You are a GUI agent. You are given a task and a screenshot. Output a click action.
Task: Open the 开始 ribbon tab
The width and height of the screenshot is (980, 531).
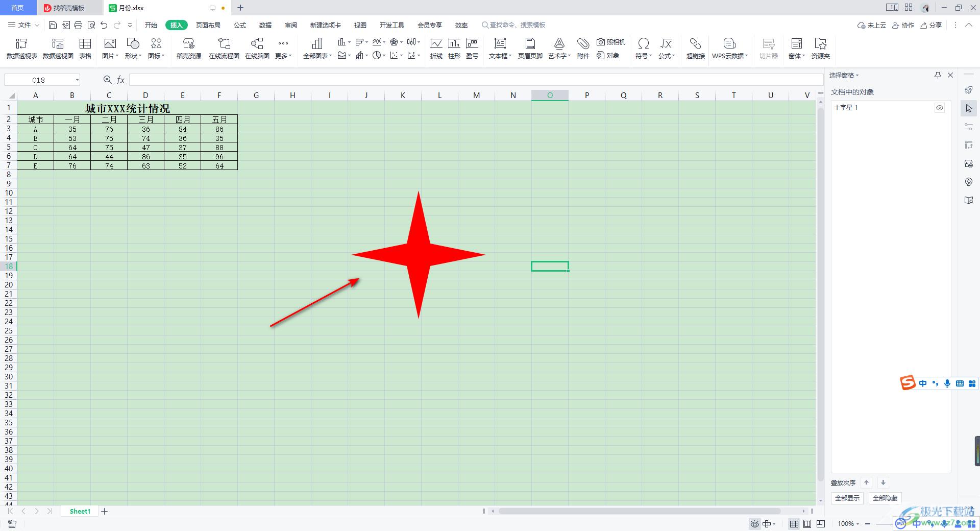pos(151,25)
